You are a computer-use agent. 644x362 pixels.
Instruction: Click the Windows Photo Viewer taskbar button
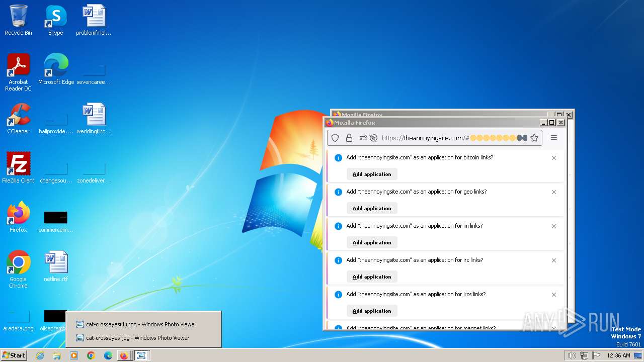[x=142, y=355]
